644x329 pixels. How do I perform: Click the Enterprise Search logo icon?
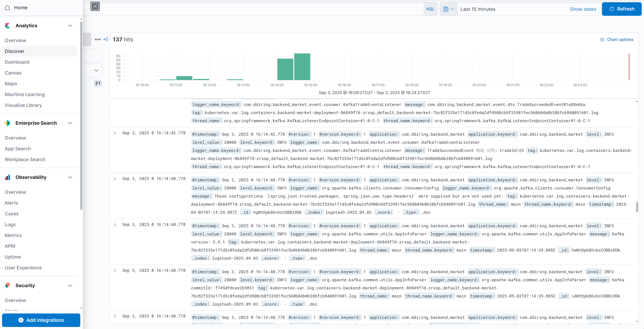coord(7,123)
